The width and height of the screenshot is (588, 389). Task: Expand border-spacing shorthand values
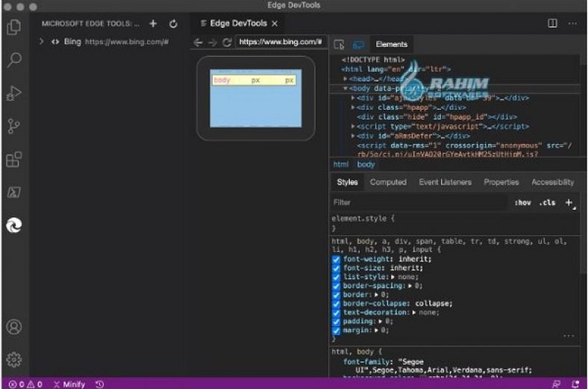pos(410,286)
